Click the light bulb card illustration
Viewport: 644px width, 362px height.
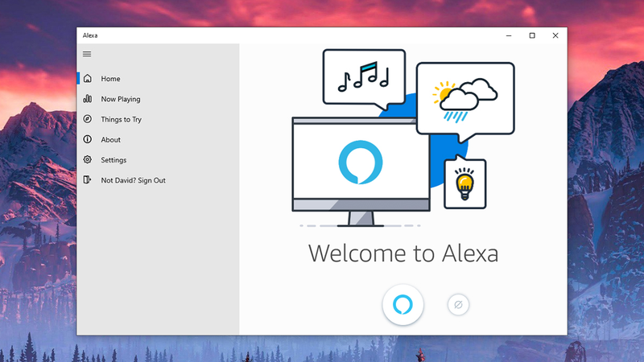[465, 183]
